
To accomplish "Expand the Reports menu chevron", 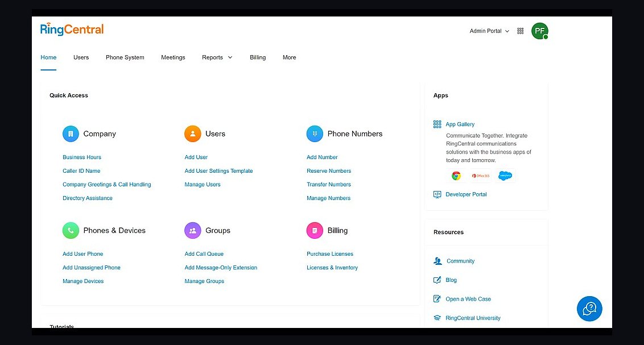I will tap(230, 57).
